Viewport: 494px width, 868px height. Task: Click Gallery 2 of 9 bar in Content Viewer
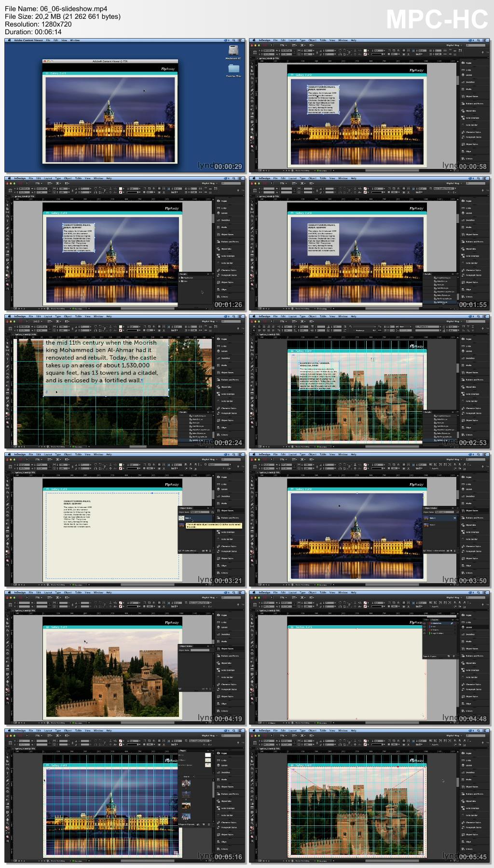tap(110, 73)
